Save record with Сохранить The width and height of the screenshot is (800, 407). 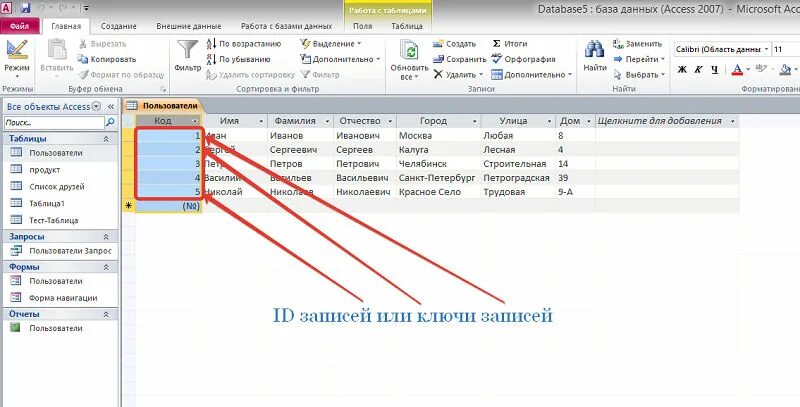pyautogui.click(x=459, y=59)
